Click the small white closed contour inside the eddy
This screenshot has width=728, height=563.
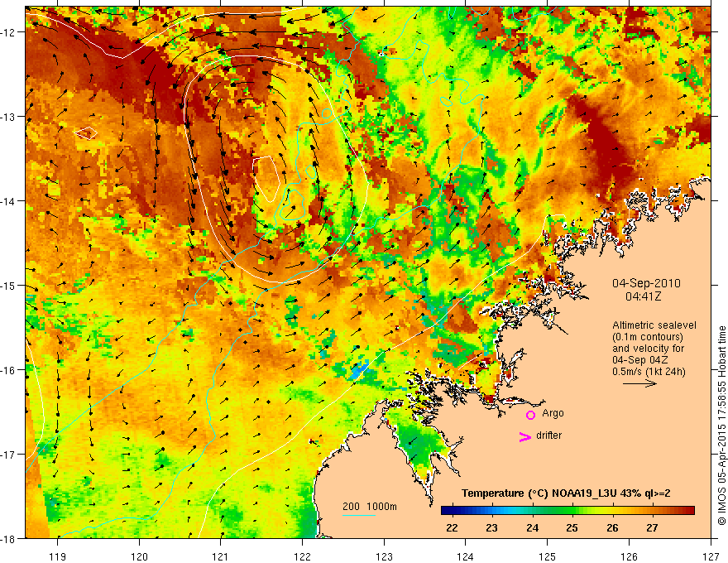tap(266, 179)
